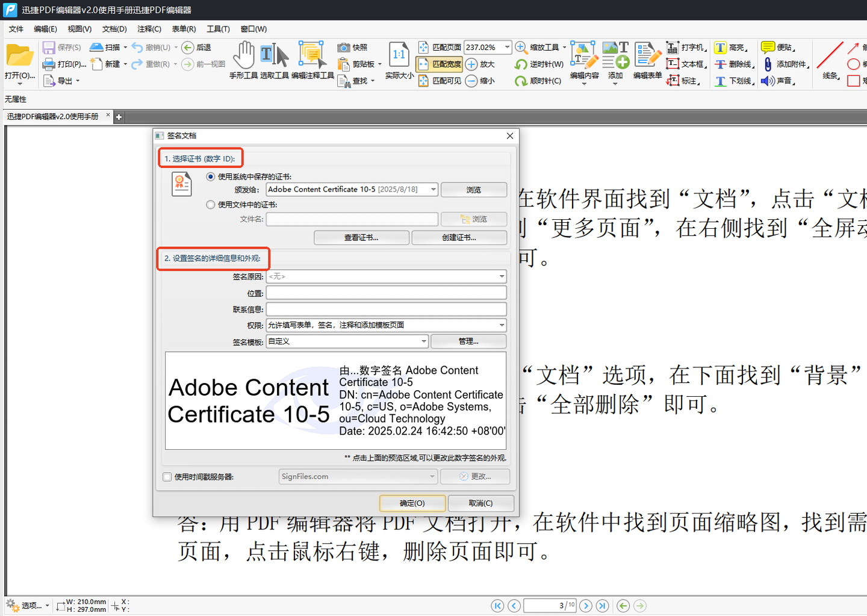This screenshot has height=616, width=867.
Task: Click 浏览 button beside the 颁发给 certificate list
Action: pyautogui.click(x=474, y=190)
